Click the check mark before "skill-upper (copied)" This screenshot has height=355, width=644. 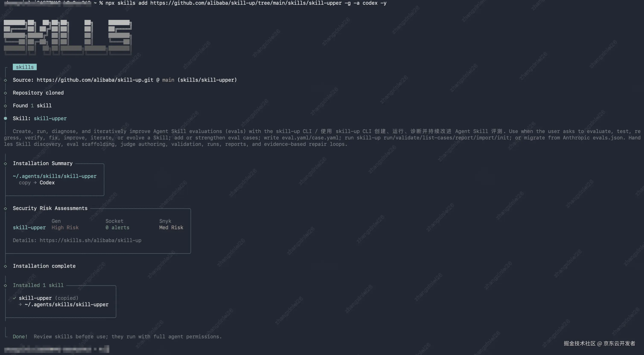coord(15,298)
